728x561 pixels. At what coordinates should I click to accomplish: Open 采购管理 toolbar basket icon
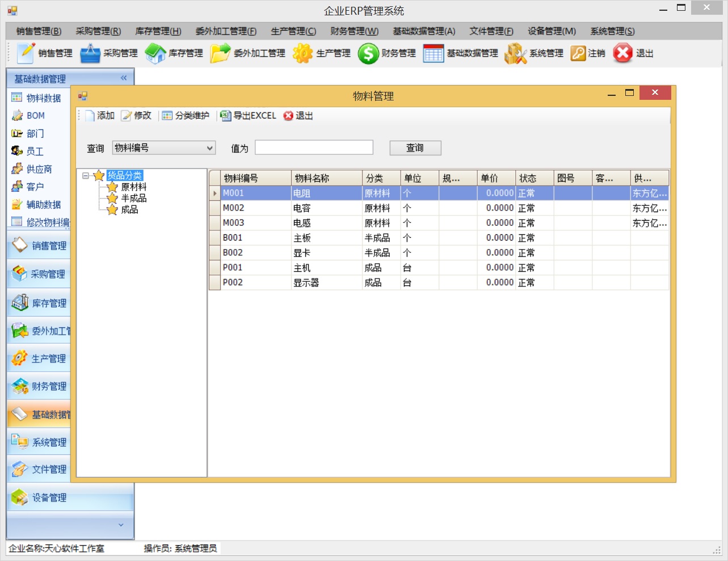click(90, 53)
